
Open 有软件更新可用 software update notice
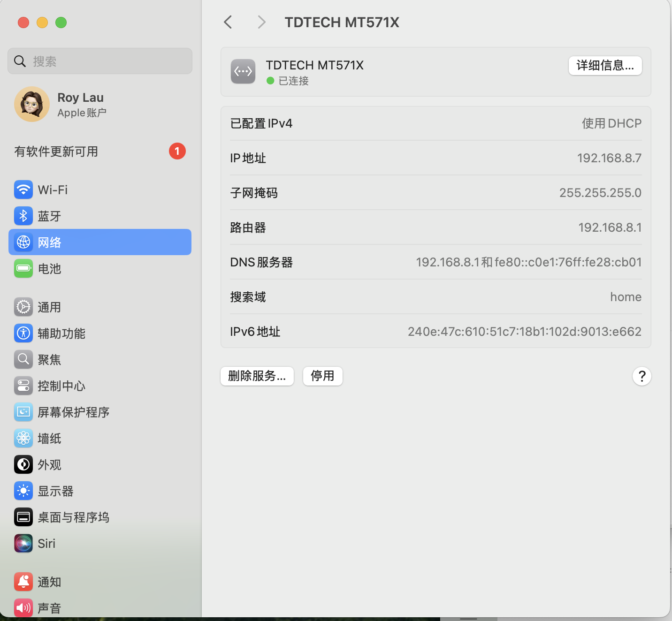[x=56, y=151]
